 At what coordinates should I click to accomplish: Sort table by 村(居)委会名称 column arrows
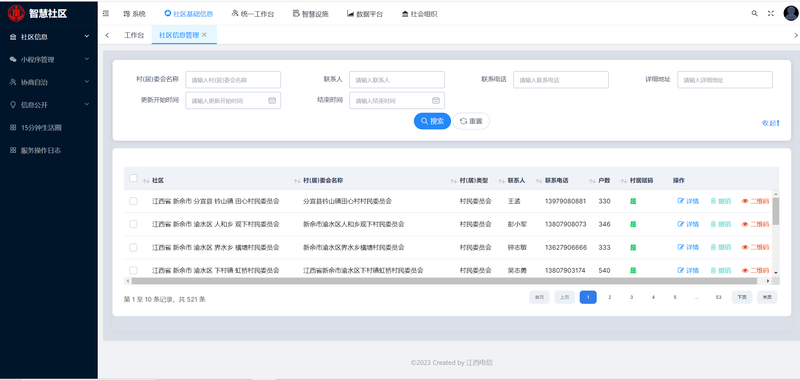[x=297, y=181]
